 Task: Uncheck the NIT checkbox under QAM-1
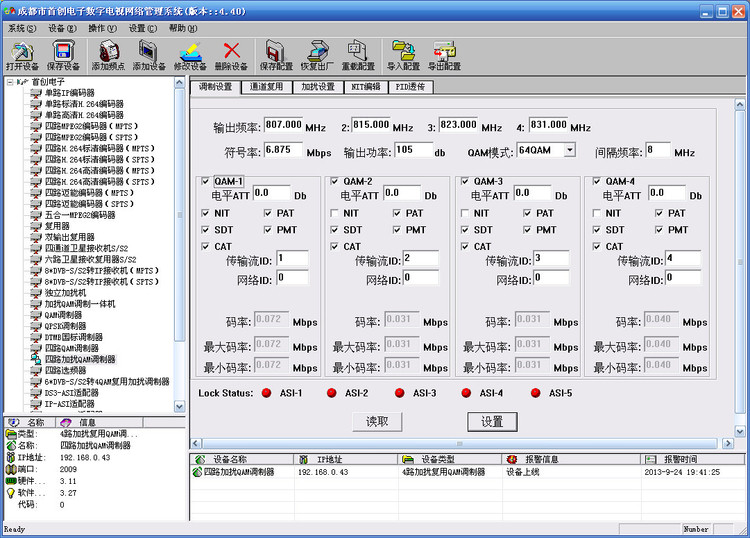click(x=206, y=213)
